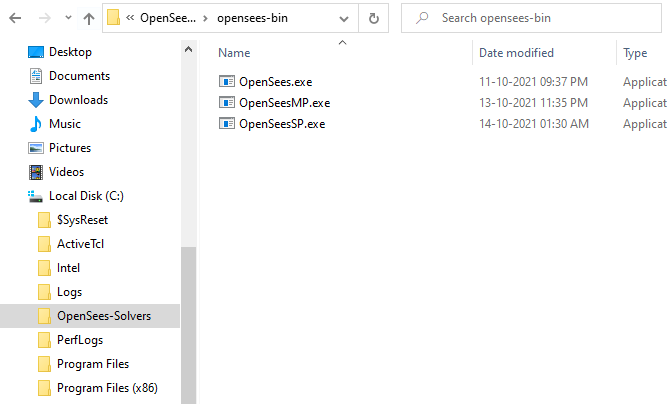Open Documents in the navigation pane
Screen dimensions: 667x404
coord(79,76)
